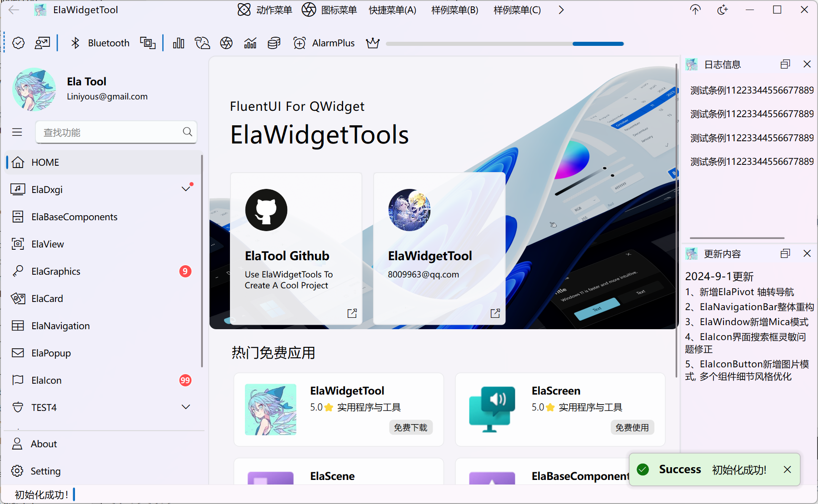Expand the menu bar overflow chevron

tap(561, 10)
